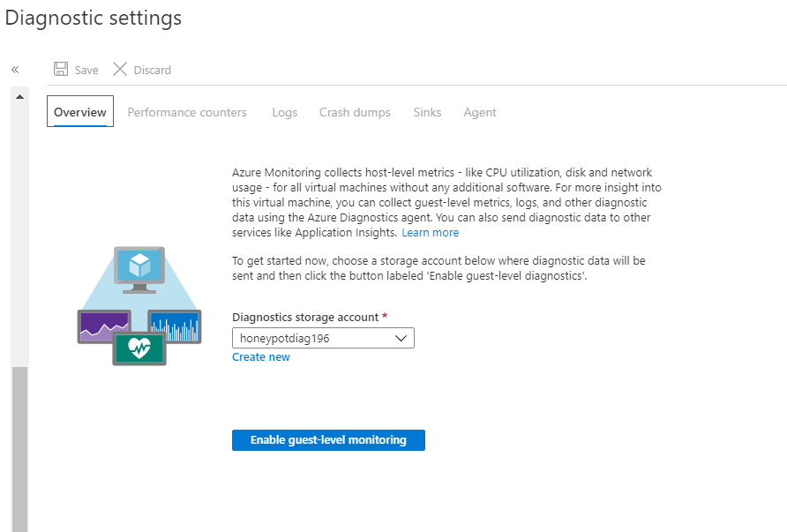This screenshot has width=787, height=532.
Task: Click the Discard icon with the X
Action: click(x=118, y=69)
